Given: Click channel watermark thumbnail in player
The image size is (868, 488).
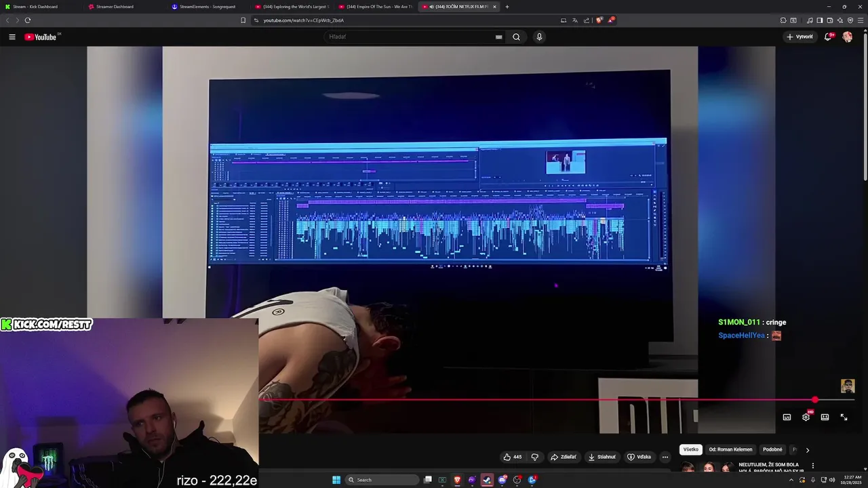Looking at the screenshot, I should pos(848,386).
